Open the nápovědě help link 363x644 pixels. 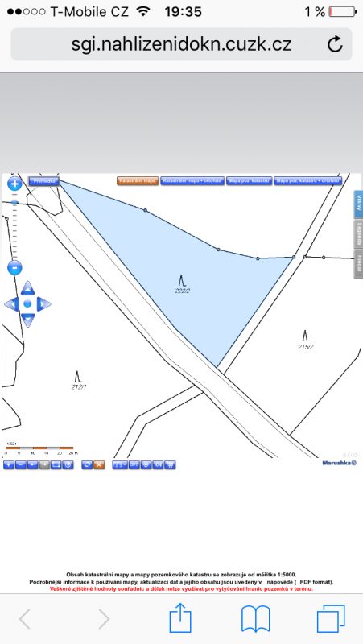pyautogui.click(x=279, y=582)
